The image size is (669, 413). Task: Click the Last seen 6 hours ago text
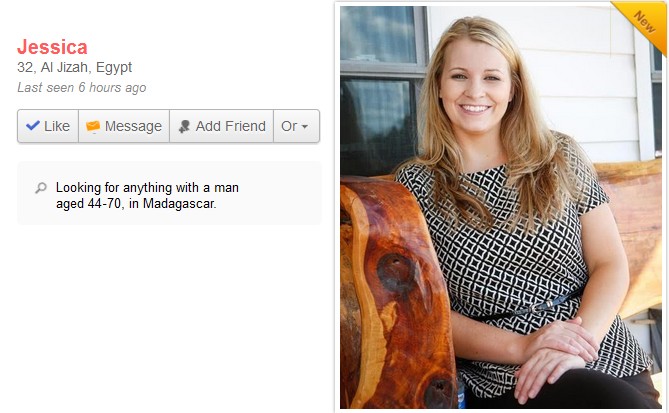[x=81, y=87]
